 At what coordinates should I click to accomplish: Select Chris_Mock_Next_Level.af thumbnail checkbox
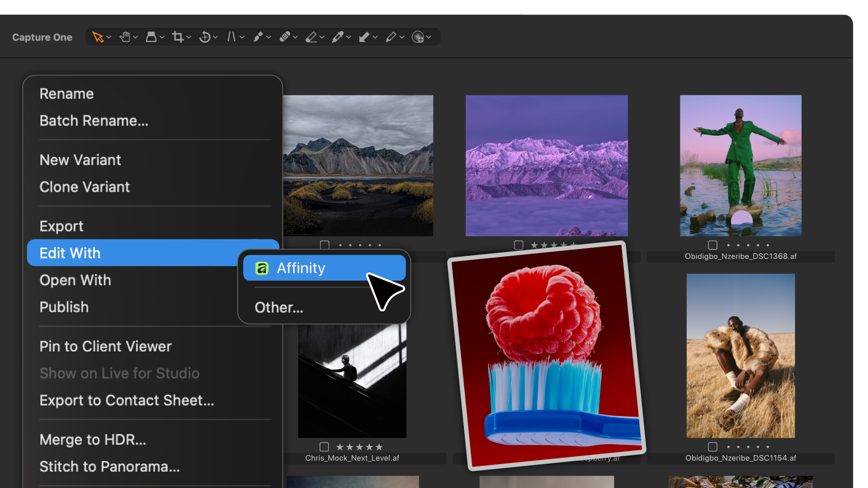click(x=324, y=447)
